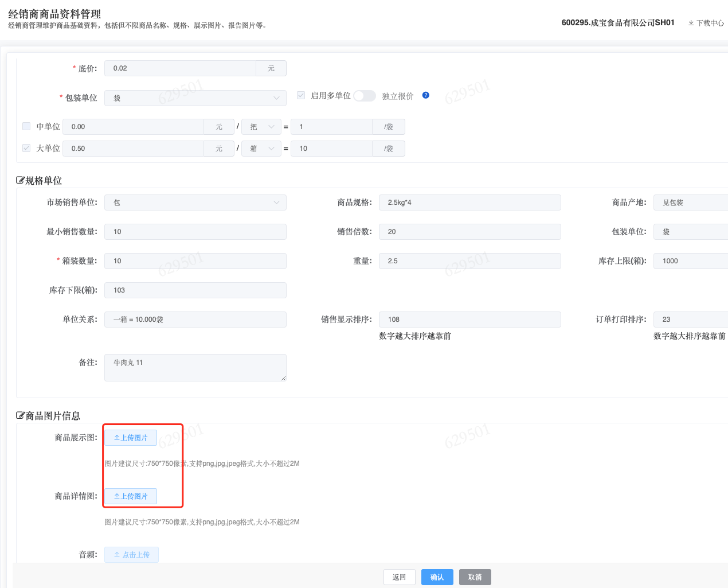Image resolution: width=728 pixels, height=588 pixels.
Task: Expand the 包装单位 dropdown showing 袋
Action: tap(195, 98)
